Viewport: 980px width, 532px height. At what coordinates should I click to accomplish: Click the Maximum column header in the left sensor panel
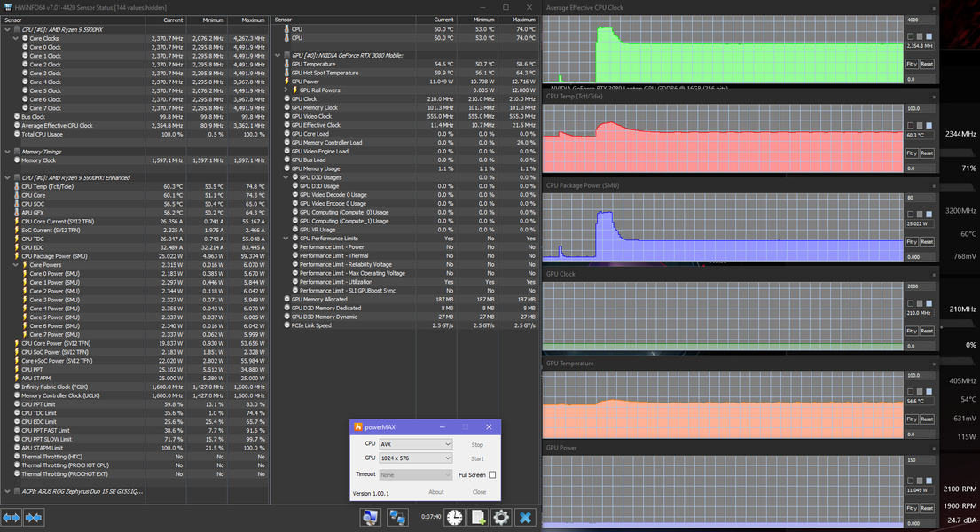tap(252, 20)
